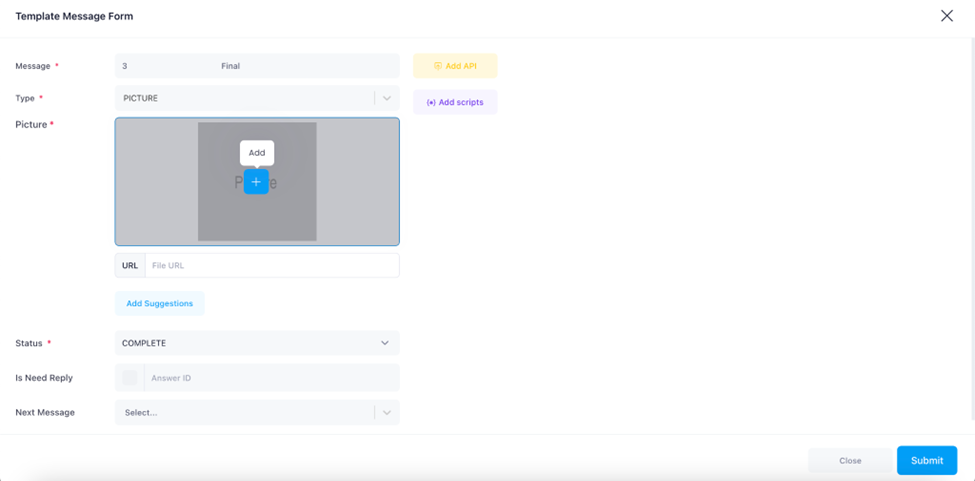975x481 pixels.
Task: Click the chevron arrow in Type field
Action: pyautogui.click(x=387, y=98)
